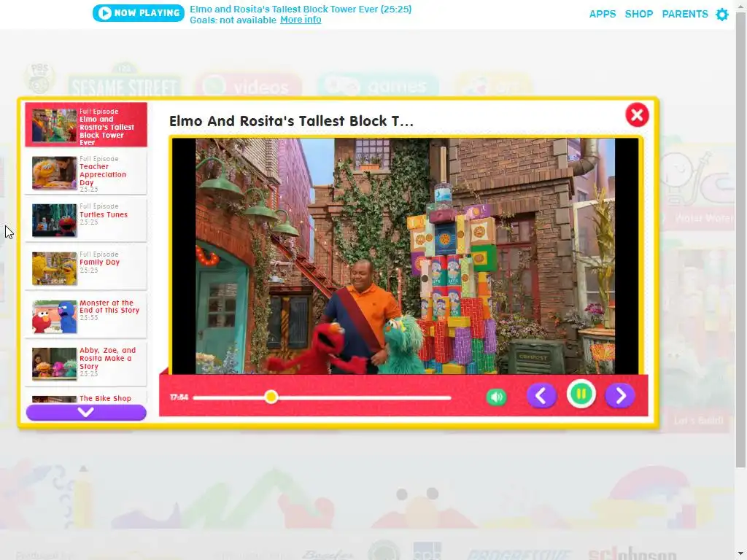Click the video title heading
The image size is (747, 560).
(291, 121)
